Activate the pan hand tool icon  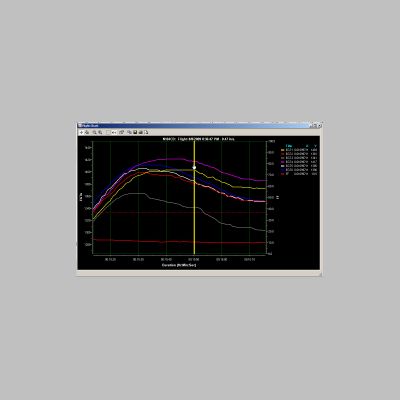point(87,133)
